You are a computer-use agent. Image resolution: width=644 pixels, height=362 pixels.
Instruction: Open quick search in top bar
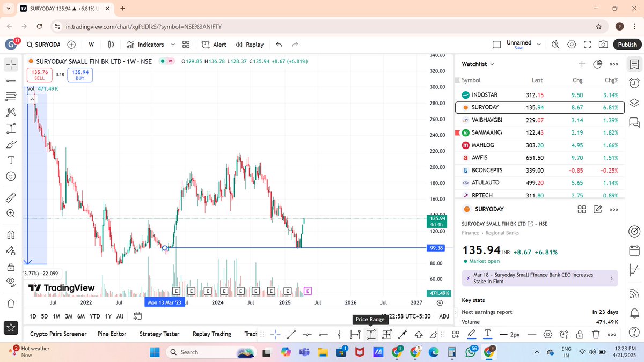[x=555, y=45]
